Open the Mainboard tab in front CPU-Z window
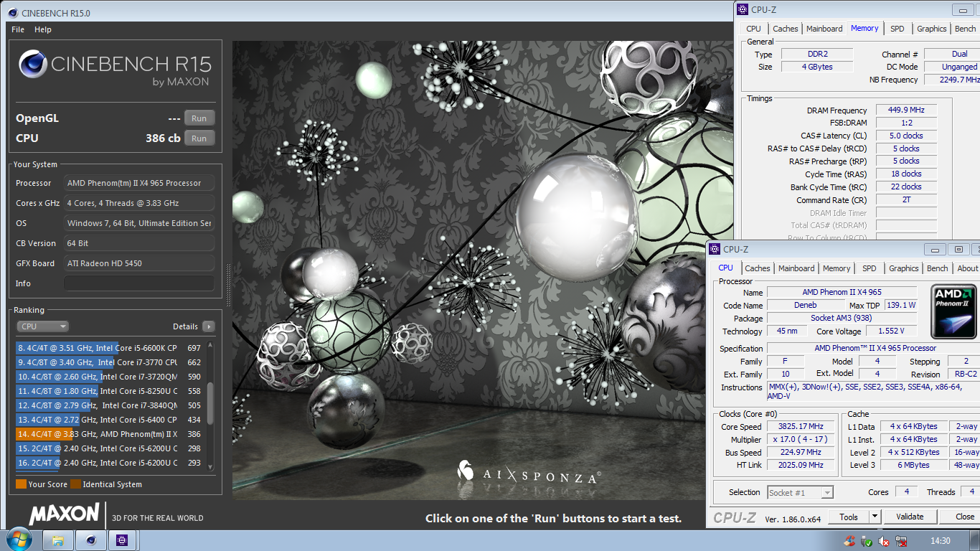 tap(796, 268)
